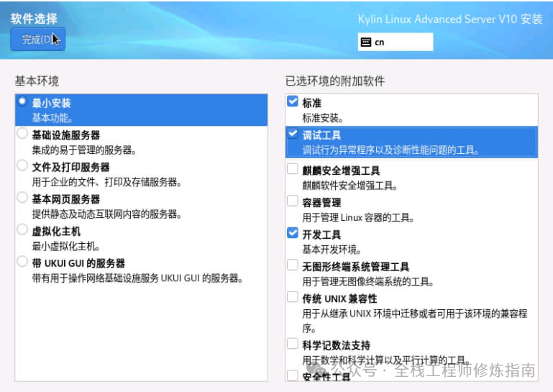This screenshot has width=553, height=392.
Task: Click the 已选环境的附加软件 section heading
Action: [x=334, y=81]
